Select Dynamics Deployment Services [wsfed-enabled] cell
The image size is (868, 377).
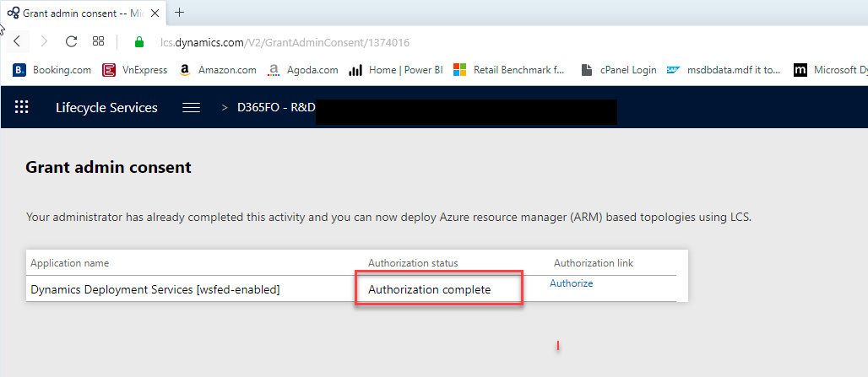155,289
